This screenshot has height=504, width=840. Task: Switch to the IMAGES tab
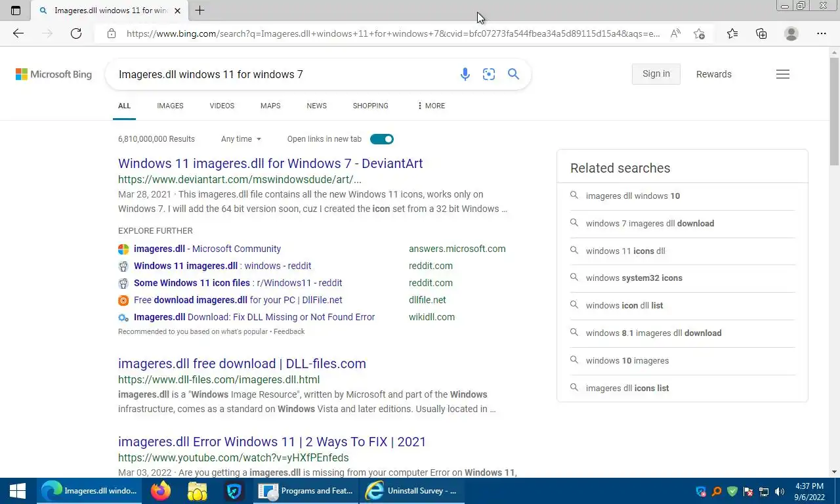pos(170,106)
